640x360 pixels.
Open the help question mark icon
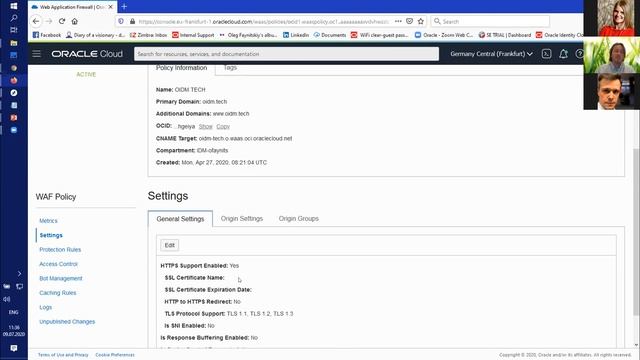pos(579,54)
